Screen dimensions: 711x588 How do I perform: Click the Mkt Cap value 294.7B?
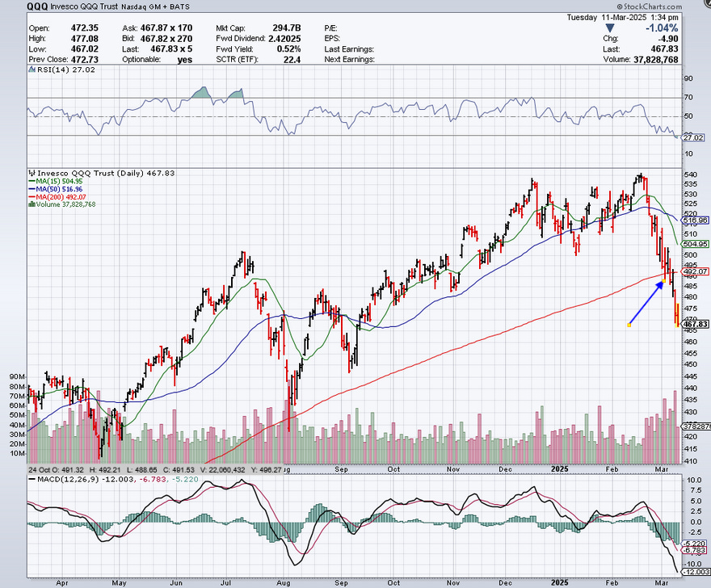(287, 28)
